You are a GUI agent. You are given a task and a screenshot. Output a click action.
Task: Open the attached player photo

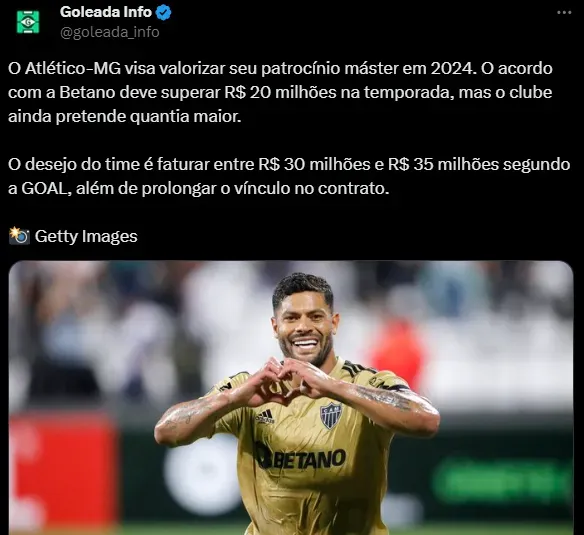[291, 398]
